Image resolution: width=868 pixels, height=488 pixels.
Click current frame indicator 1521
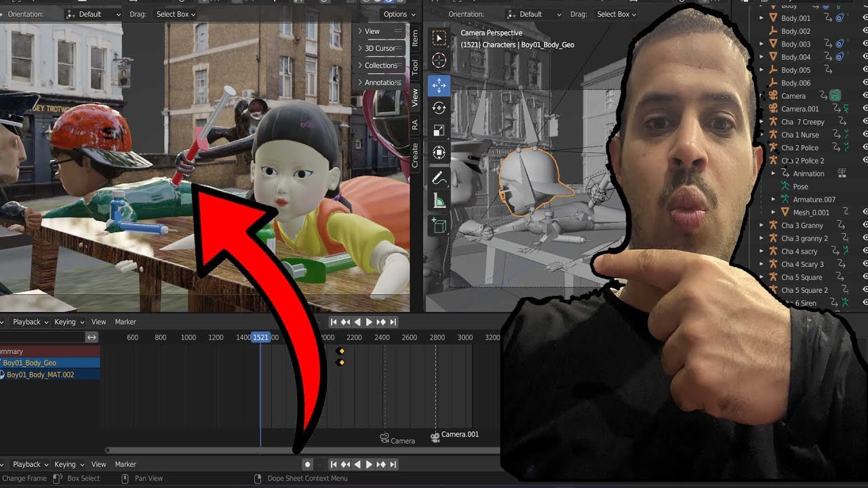(x=260, y=337)
